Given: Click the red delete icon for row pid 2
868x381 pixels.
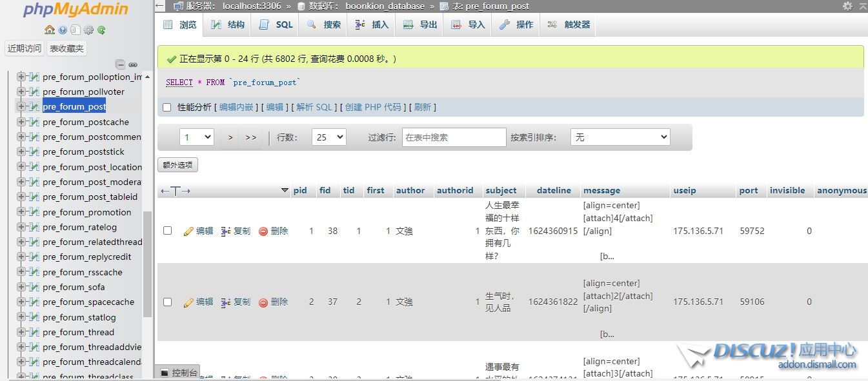Looking at the screenshot, I should [263, 302].
